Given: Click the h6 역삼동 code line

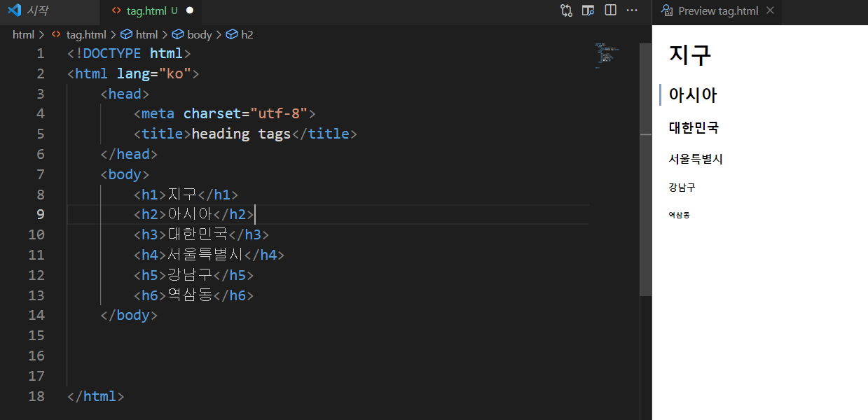Looking at the screenshot, I should click(x=194, y=295).
